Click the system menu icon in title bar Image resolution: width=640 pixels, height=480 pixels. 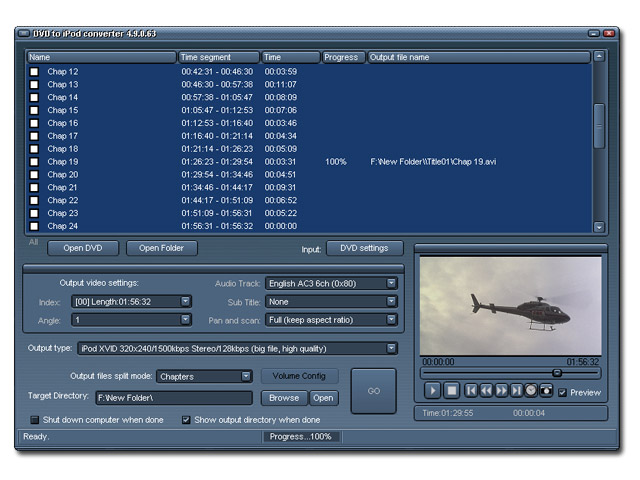click(24, 33)
